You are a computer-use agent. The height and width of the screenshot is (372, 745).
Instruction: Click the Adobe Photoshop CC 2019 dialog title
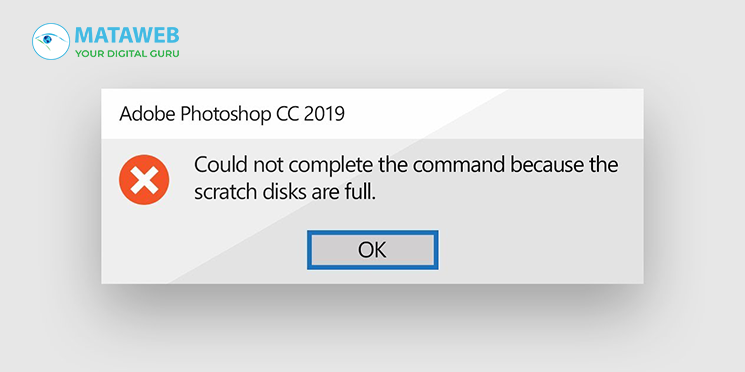232,114
